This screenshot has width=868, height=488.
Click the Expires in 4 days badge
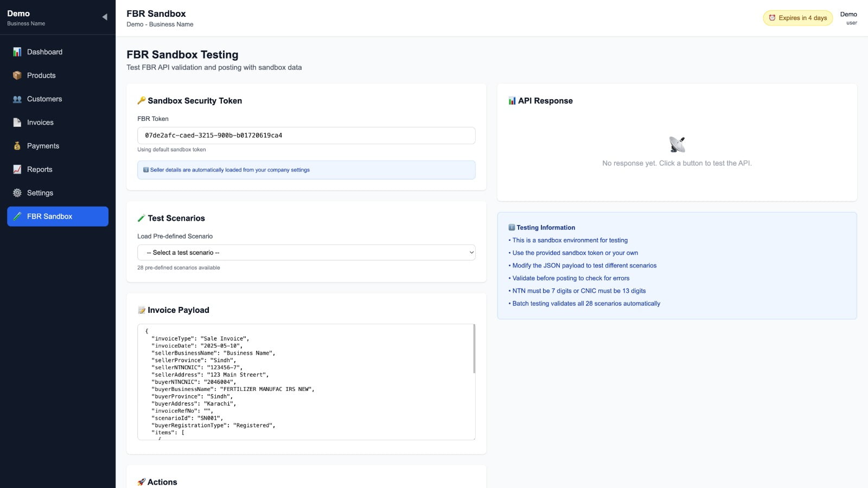point(797,17)
